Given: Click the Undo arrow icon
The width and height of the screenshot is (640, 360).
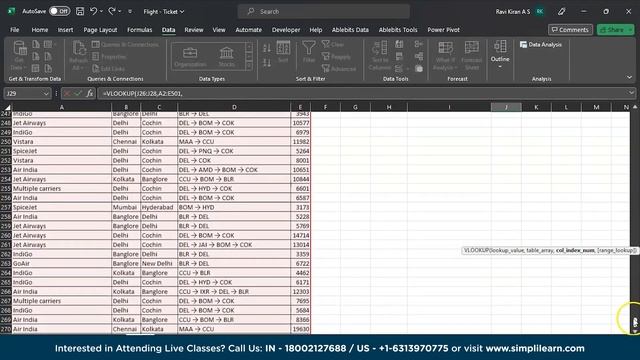Looking at the screenshot, I should [x=93, y=11].
